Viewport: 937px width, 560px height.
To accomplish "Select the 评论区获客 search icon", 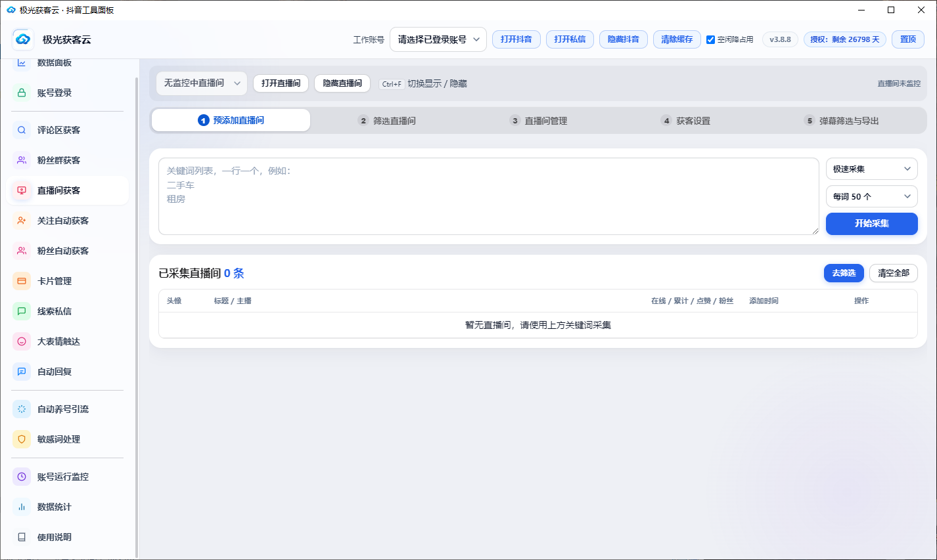I will (22, 130).
